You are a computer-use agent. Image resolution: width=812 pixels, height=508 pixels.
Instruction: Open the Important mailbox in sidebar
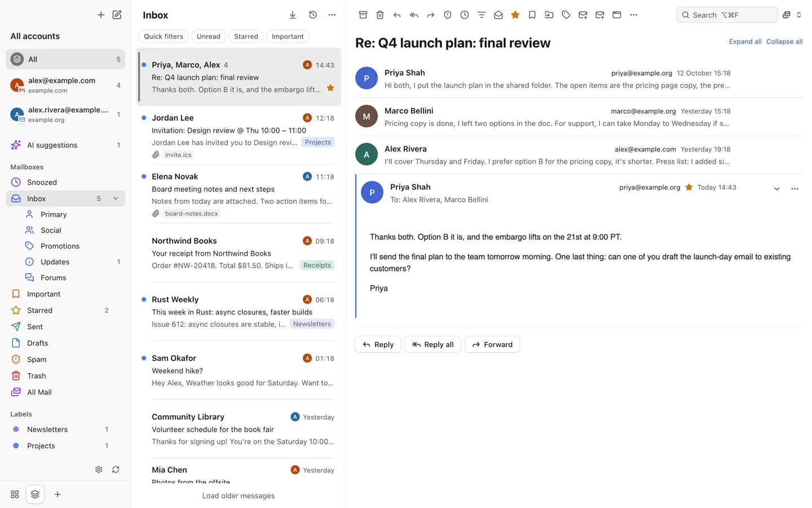point(65,294)
